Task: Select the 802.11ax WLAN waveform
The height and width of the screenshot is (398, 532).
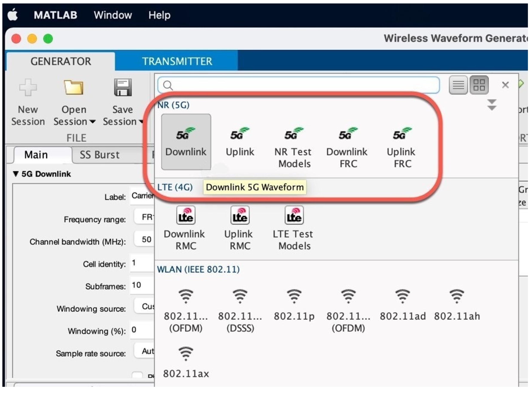Action: 186,362
